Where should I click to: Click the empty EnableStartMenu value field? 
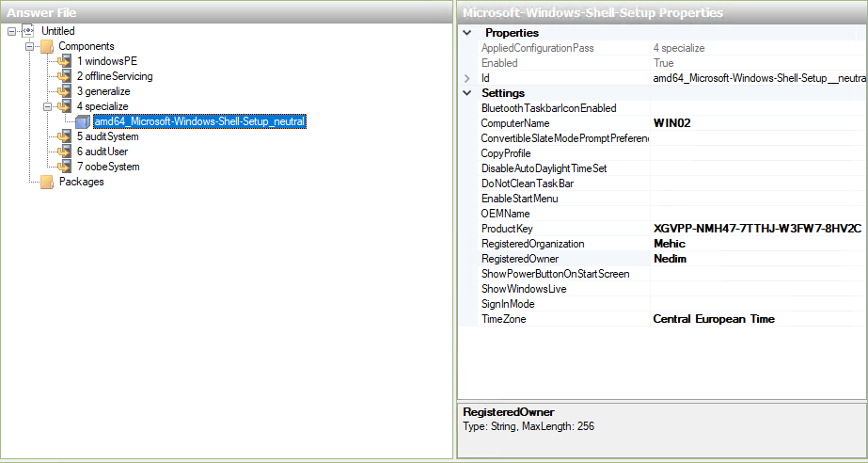click(756, 199)
